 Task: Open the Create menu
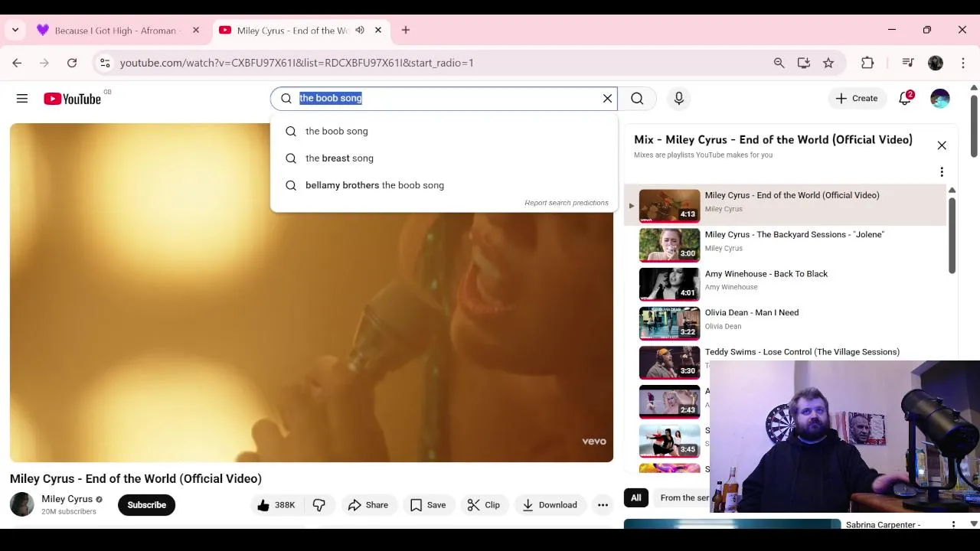pos(857,98)
